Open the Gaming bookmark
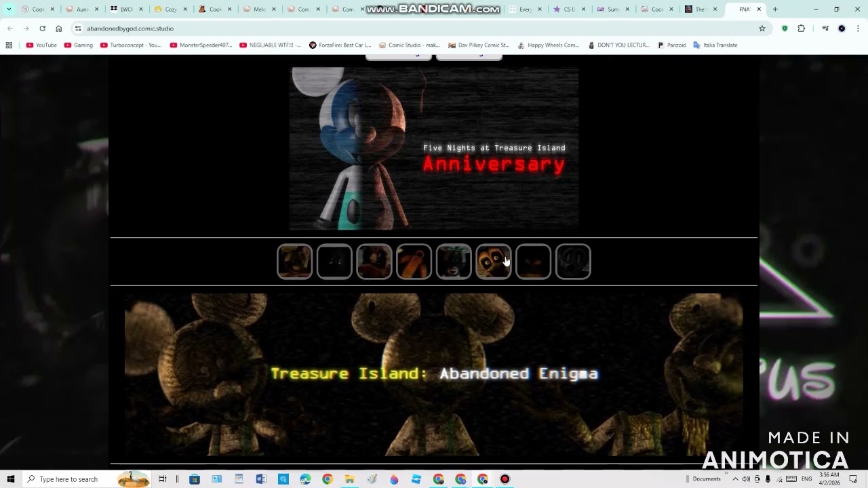868x488 pixels. (x=78, y=45)
